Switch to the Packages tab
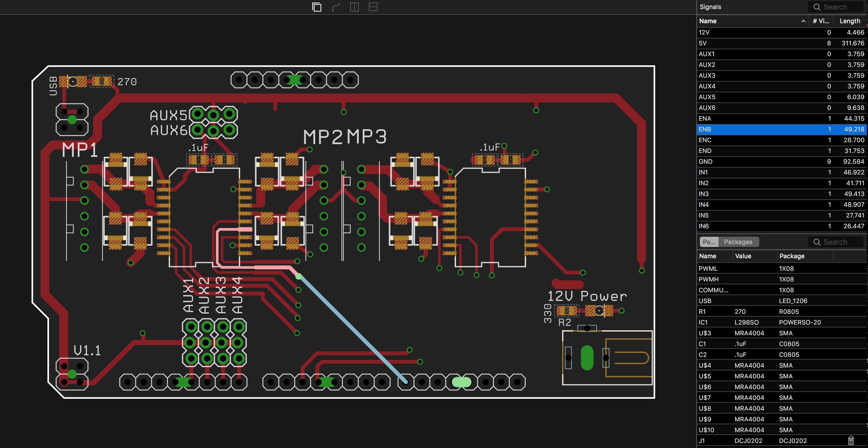The height and width of the screenshot is (448, 868). [738, 242]
